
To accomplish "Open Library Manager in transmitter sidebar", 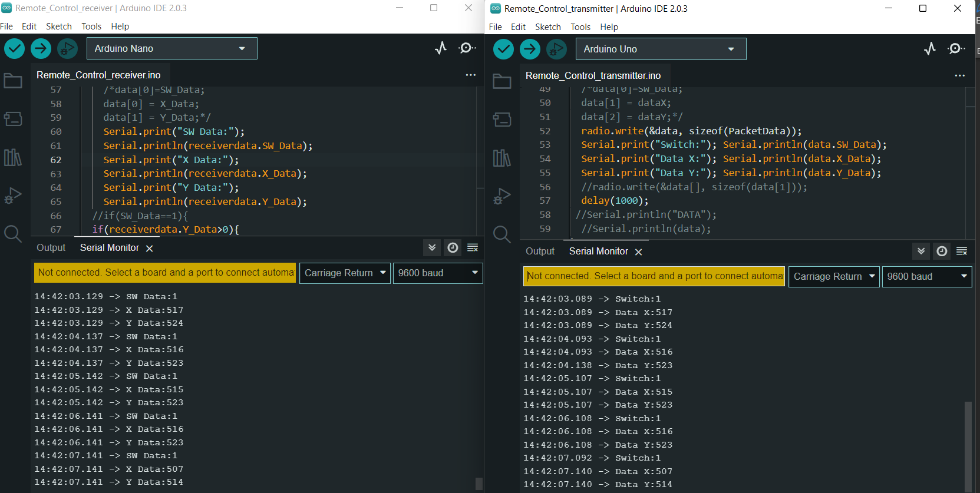I will 502,158.
